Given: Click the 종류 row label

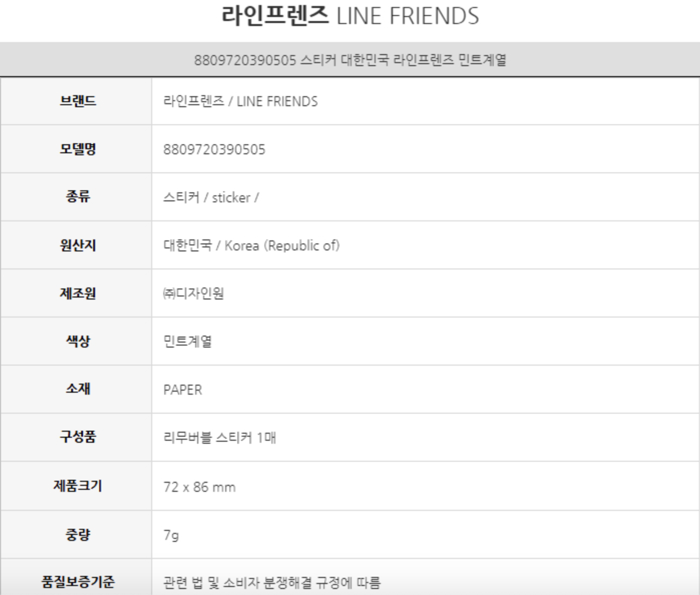Looking at the screenshot, I should (x=78, y=197).
